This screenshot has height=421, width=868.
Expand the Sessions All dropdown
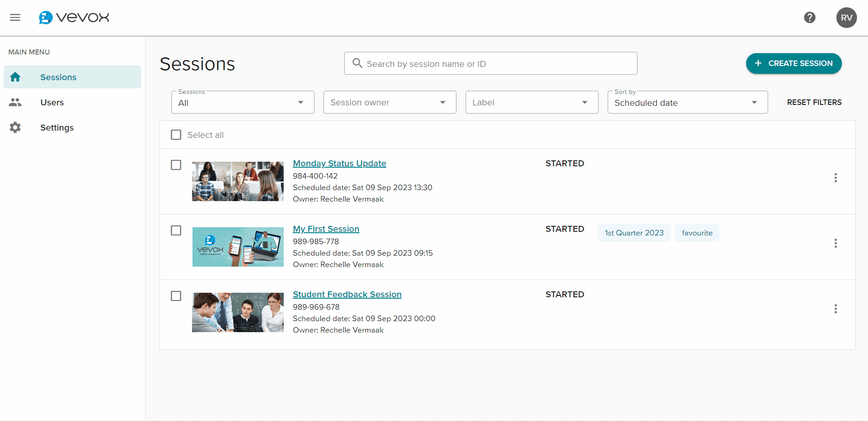(x=243, y=102)
